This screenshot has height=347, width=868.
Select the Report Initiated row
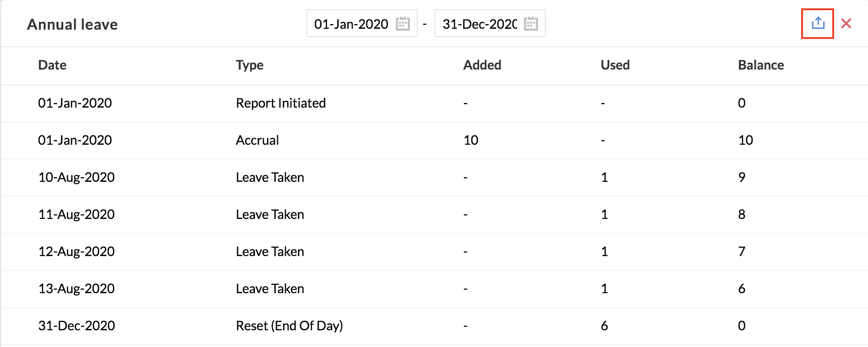[280, 103]
